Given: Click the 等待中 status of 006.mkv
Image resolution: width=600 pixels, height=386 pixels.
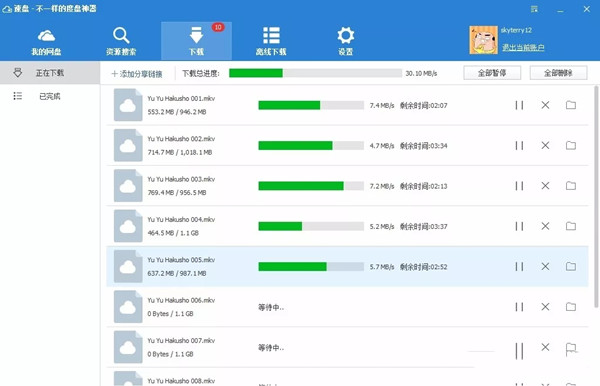Looking at the screenshot, I should pos(271,307).
